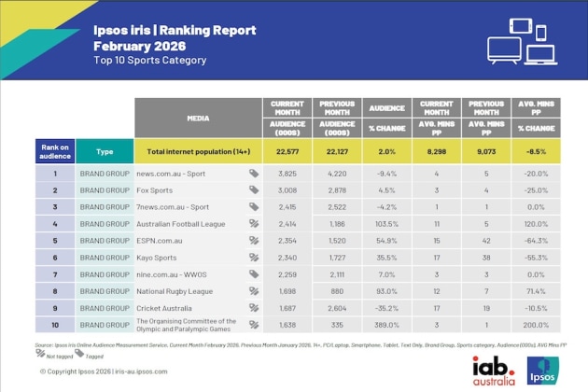Click the not-tagged icon beside Olympic Organising Committee
The width and height of the screenshot is (588, 392).
click(x=254, y=325)
